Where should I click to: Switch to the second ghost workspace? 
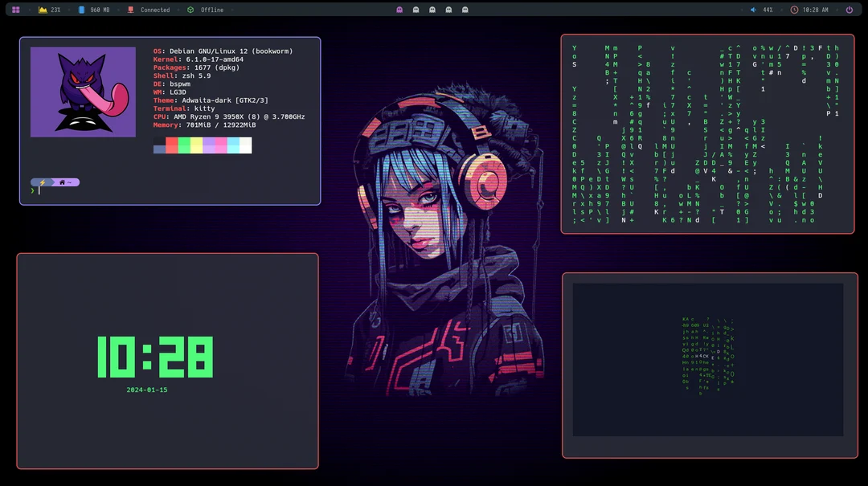click(416, 10)
